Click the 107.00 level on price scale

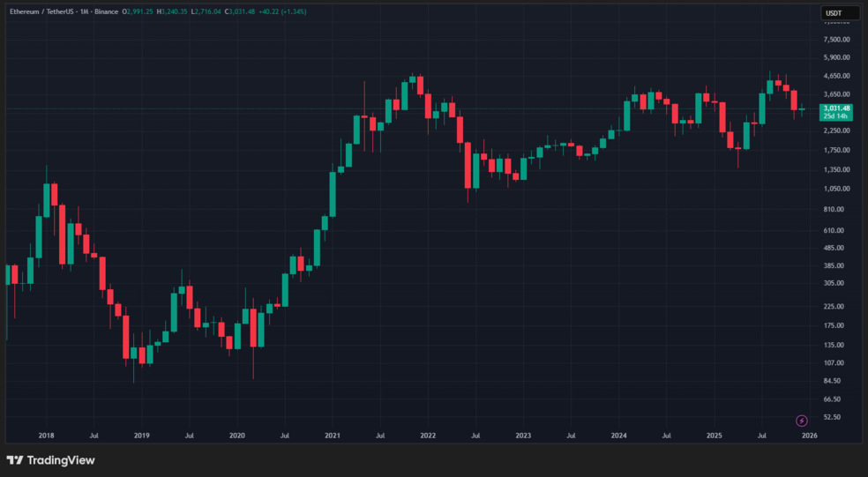[x=836, y=362]
